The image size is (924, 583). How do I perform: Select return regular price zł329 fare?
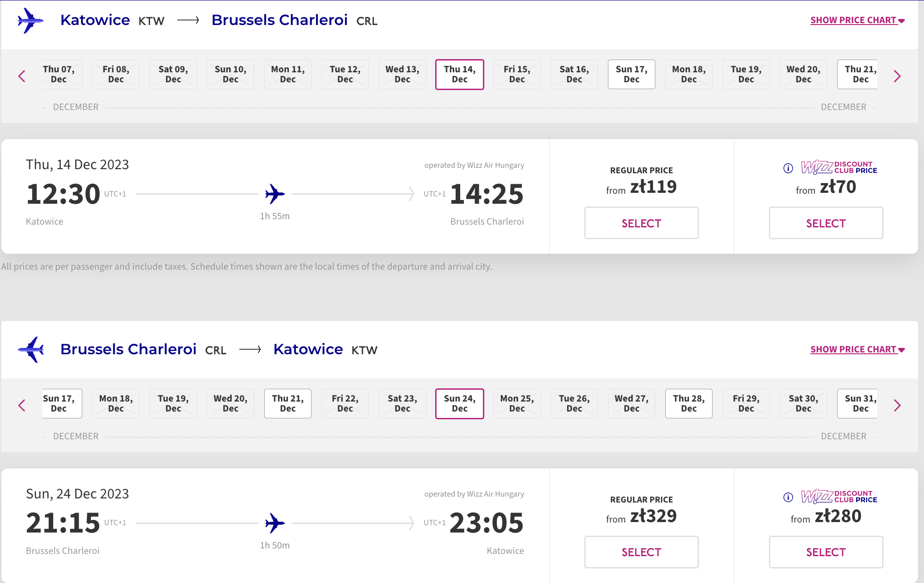point(641,552)
